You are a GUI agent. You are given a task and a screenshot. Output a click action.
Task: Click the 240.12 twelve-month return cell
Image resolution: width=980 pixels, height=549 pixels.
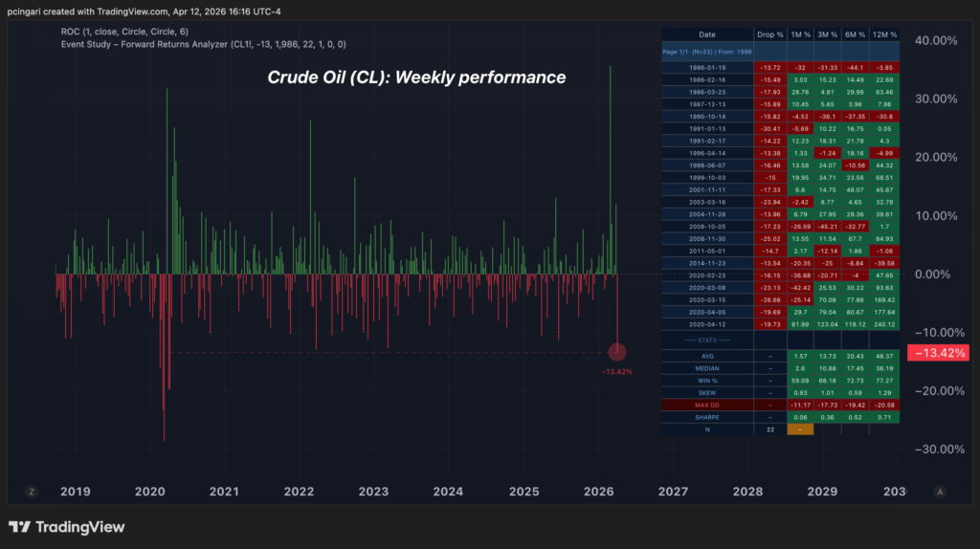(x=884, y=323)
